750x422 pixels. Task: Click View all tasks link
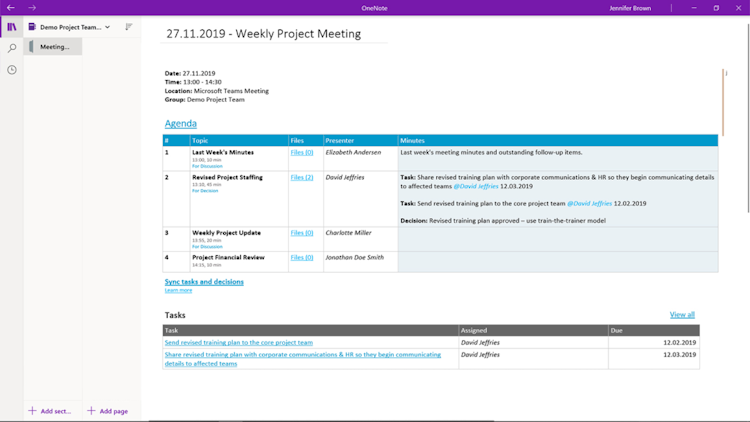point(682,314)
